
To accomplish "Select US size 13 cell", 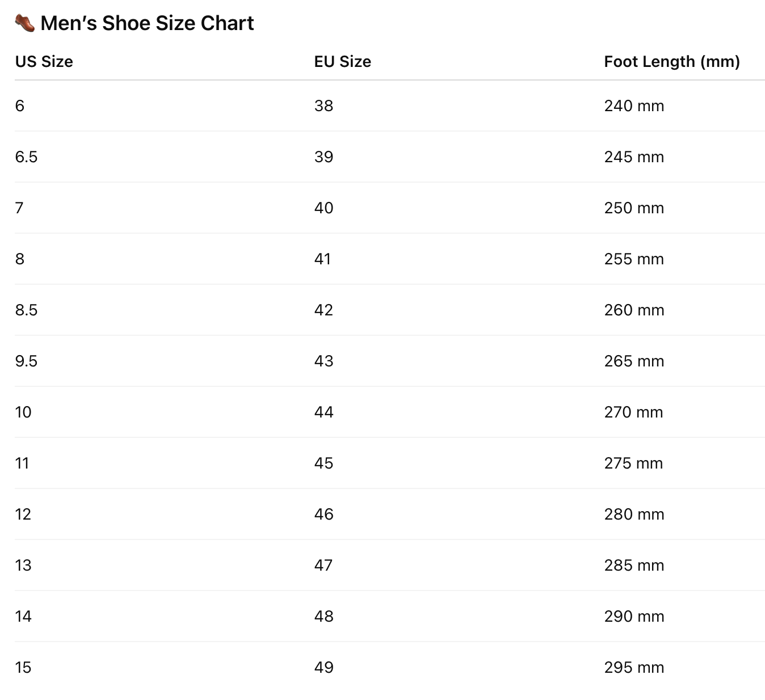I will click(23, 565).
